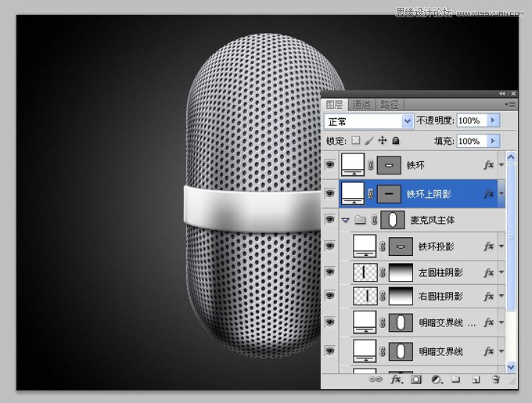Click the fx icon on 左圆柱阴影 layer
Viewport: 532px width, 403px height.
[488, 272]
